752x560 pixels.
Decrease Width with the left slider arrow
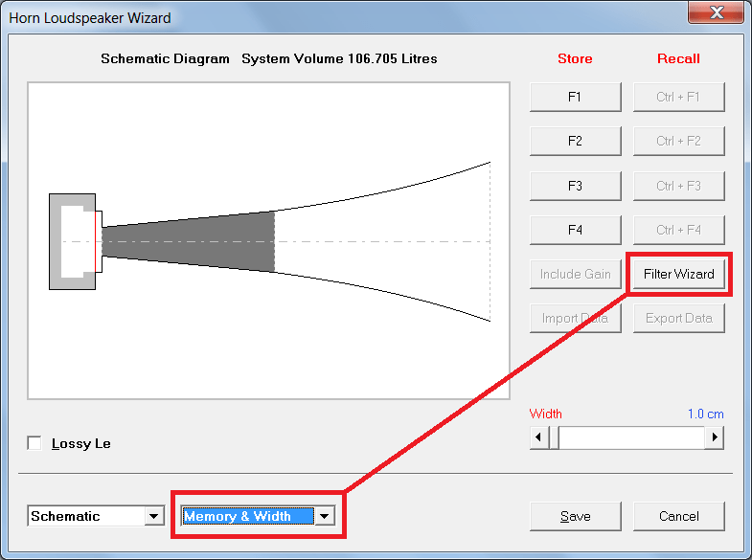(x=539, y=437)
